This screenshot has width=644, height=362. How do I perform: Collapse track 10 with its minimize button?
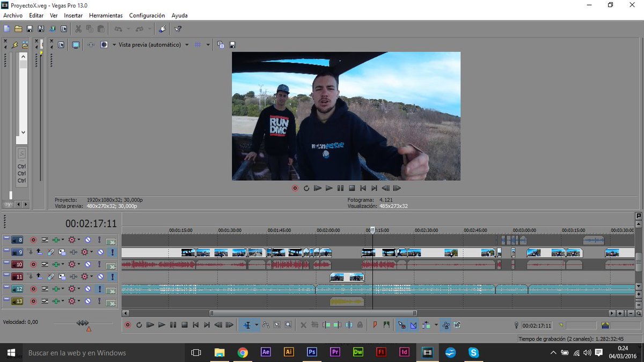[6, 263]
